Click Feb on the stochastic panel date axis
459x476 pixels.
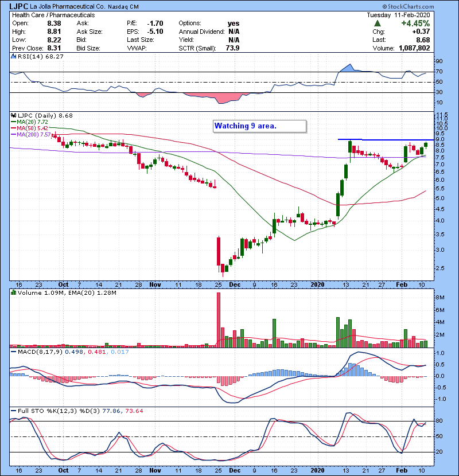[402, 470]
